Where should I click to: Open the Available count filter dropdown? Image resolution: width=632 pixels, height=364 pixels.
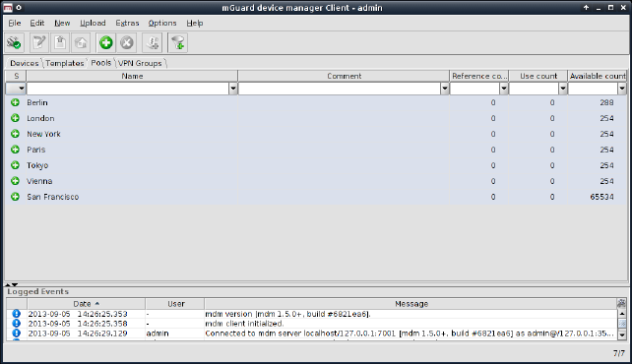622,89
